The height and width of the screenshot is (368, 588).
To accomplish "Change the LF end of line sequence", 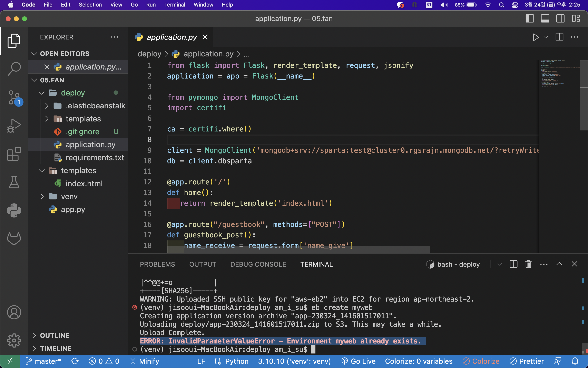I will coord(201,361).
